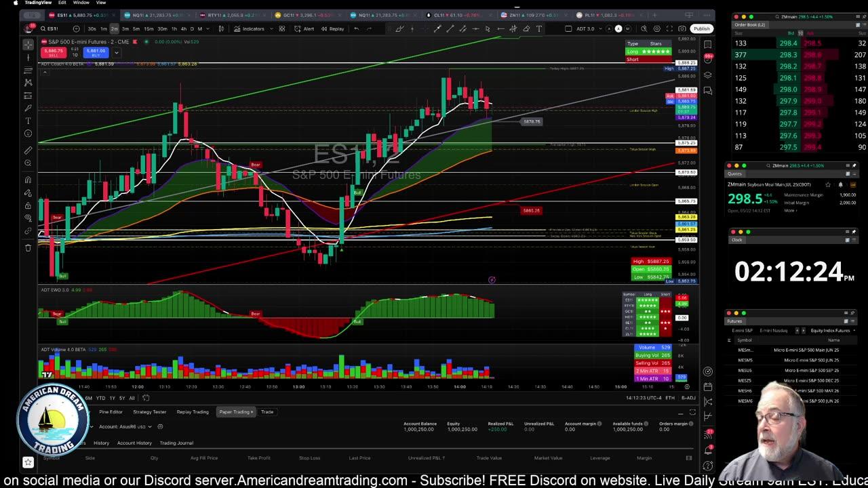
Task: Open the ADT 3.0 layout dropdown
Action: click(x=585, y=28)
